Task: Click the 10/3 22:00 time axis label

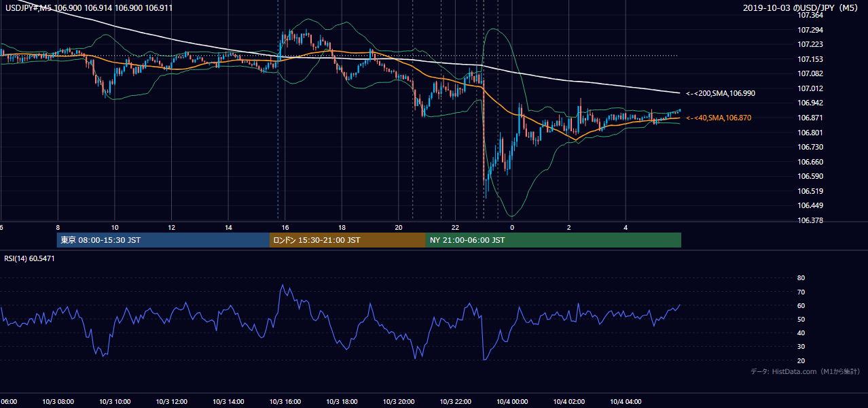Action: [455, 402]
